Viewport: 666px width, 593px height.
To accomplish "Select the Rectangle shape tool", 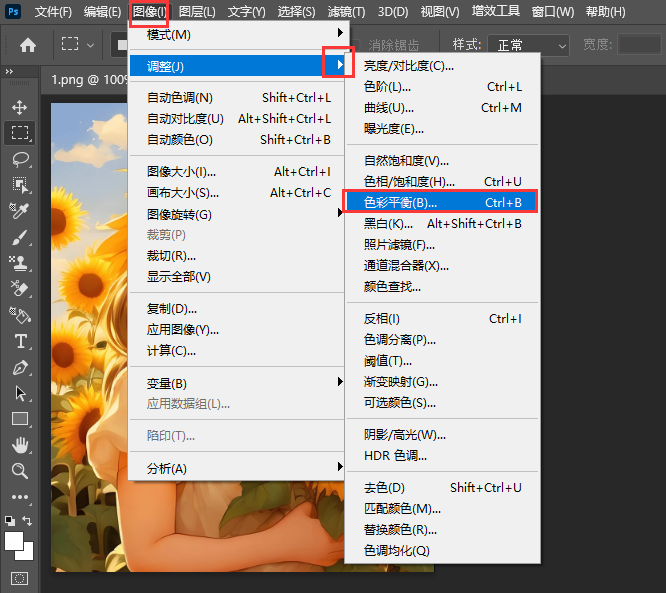I will pos(20,419).
